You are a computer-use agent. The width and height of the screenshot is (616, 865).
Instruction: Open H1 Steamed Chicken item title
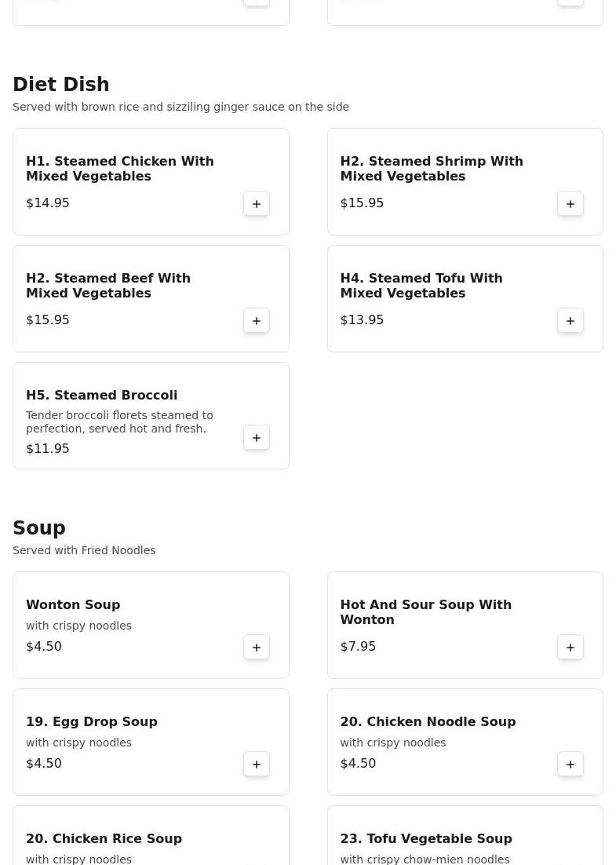coord(120,169)
